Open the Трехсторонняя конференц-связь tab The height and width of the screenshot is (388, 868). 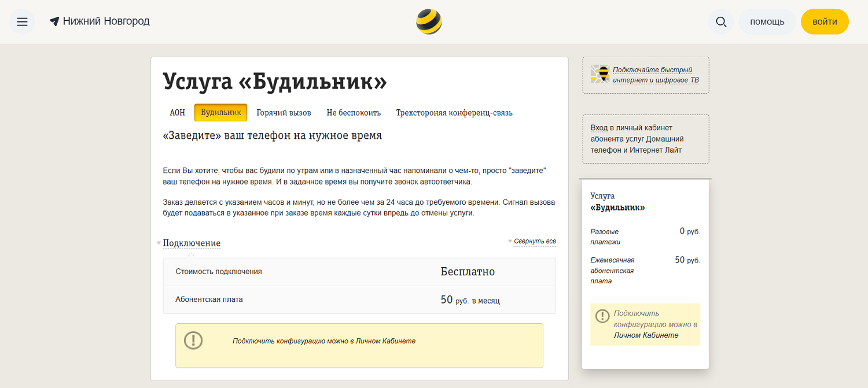tap(454, 113)
